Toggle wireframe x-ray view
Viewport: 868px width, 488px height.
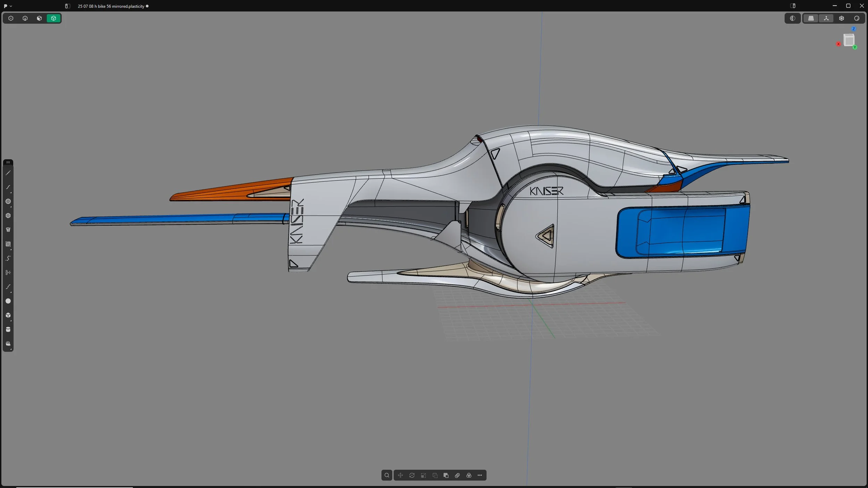(842, 18)
